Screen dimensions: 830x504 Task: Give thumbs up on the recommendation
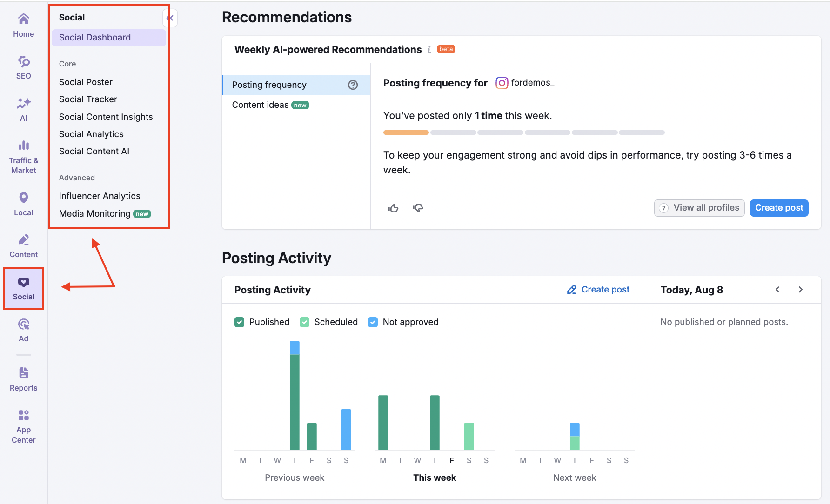[x=394, y=208]
